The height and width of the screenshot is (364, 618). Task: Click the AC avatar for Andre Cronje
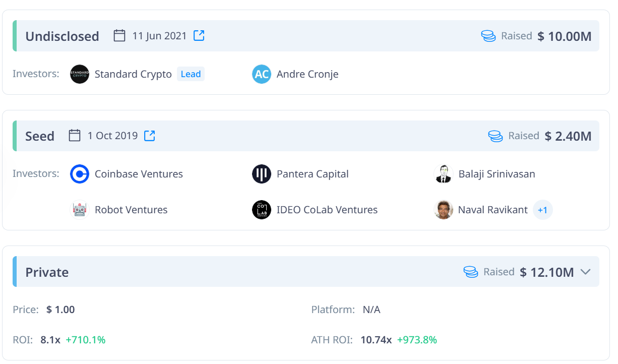[261, 74]
